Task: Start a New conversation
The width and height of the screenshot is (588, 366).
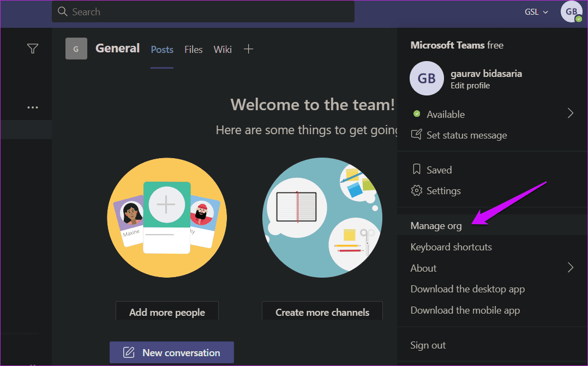Action: (x=172, y=352)
